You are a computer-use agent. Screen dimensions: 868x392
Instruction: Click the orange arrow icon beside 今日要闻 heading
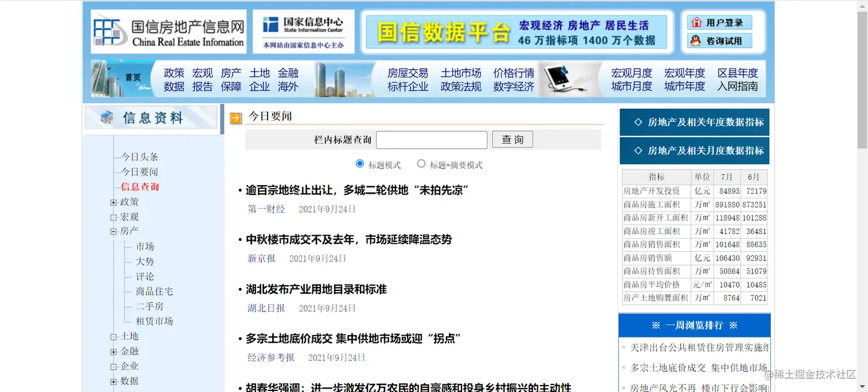[235, 116]
